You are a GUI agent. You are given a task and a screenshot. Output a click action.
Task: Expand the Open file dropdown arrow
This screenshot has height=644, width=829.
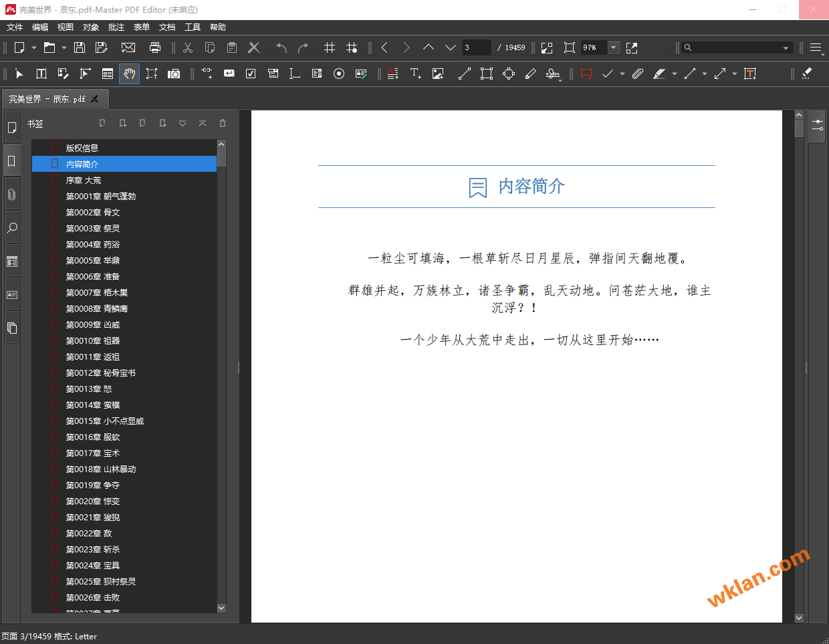[x=64, y=47]
